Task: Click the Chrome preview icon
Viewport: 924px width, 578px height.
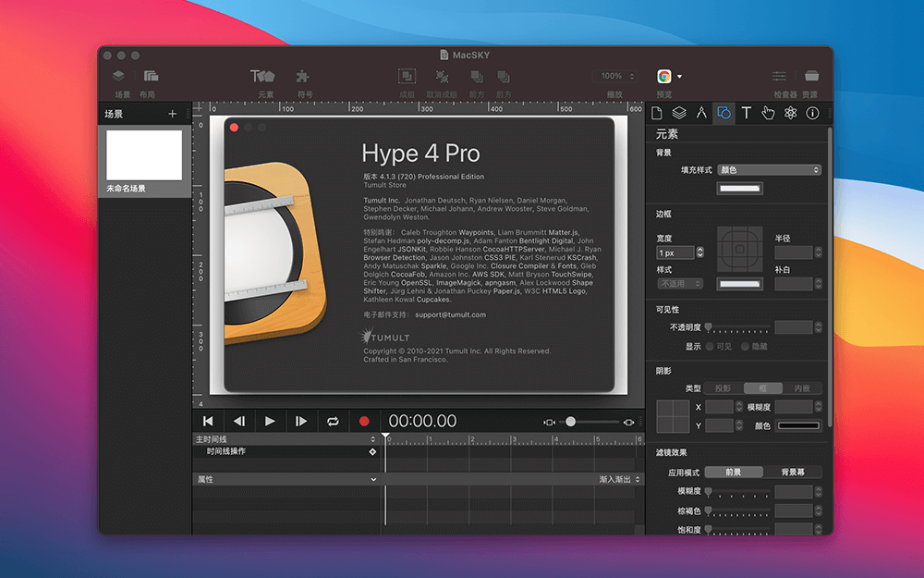Action: [x=664, y=76]
